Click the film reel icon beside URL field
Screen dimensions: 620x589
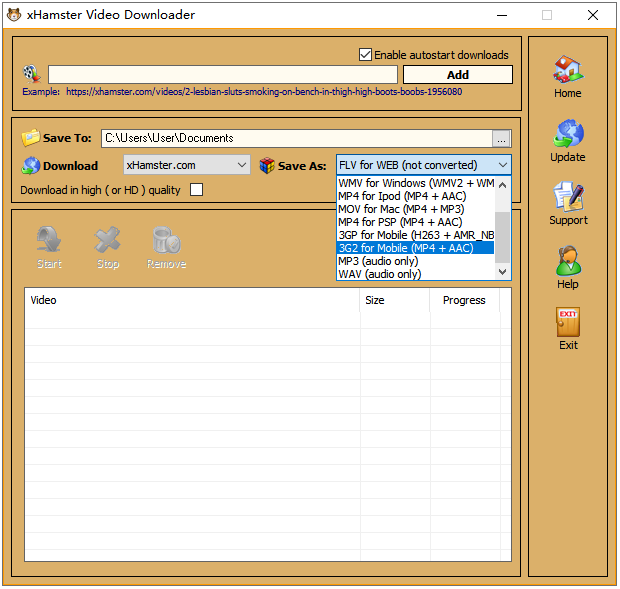[32, 74]
